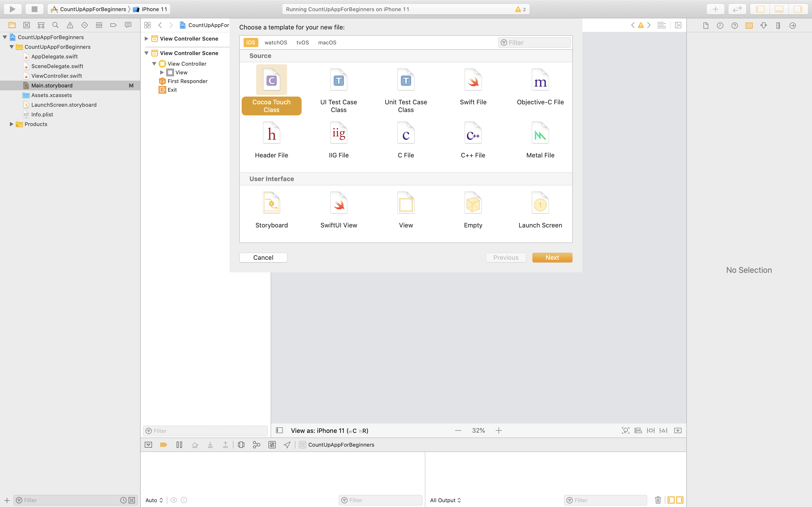Expand the Products folder
Viewport: 812px width, 507px height.
[11, 124]
